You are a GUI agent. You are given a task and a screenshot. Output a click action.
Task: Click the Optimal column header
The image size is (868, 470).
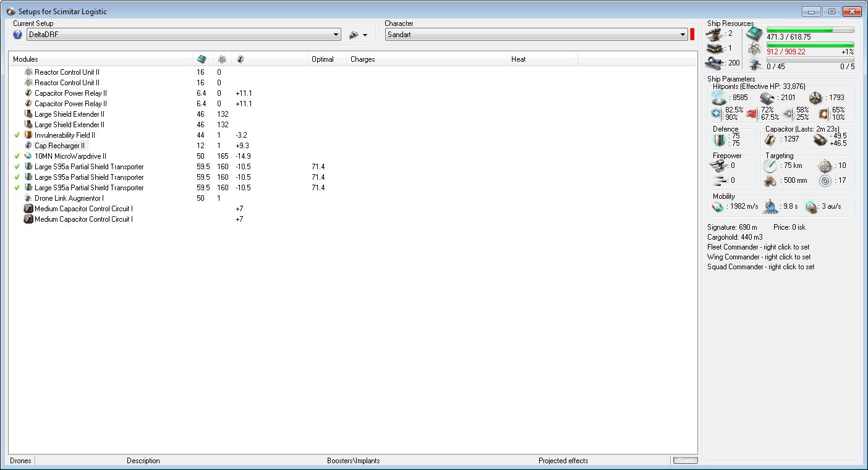327,59
